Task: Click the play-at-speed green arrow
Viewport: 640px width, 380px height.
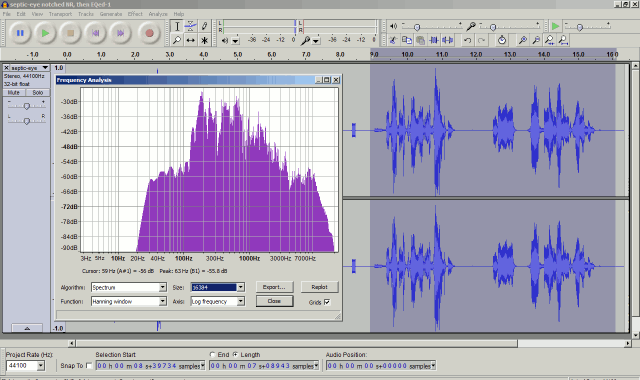Action: pyautogui.click(x=555, y=27)
